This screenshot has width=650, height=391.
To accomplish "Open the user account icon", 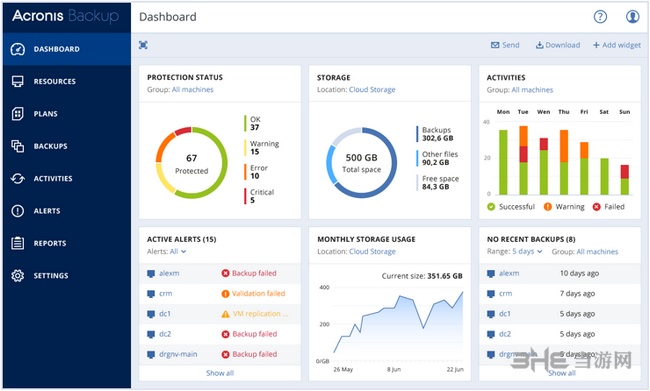I will point(632,17).
